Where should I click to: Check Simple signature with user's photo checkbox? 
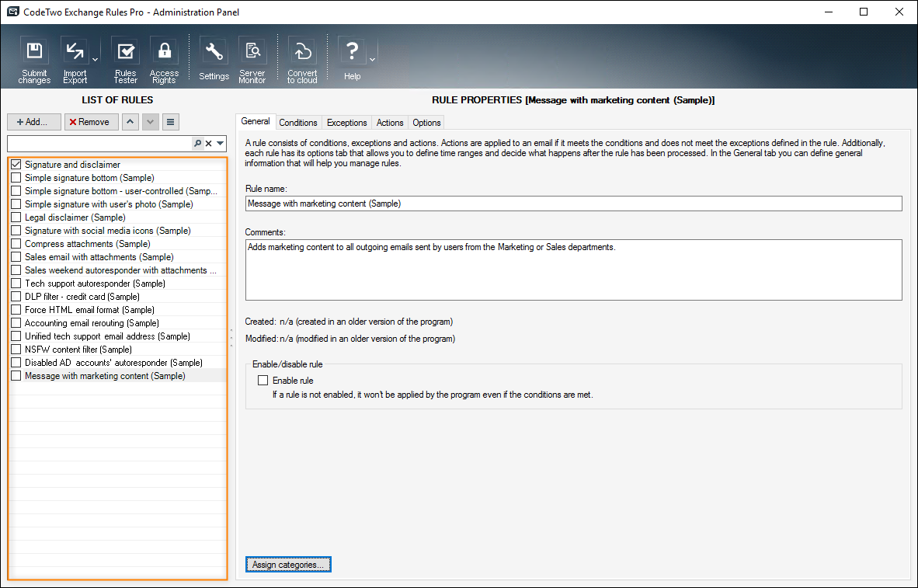[x=16, y=204]
